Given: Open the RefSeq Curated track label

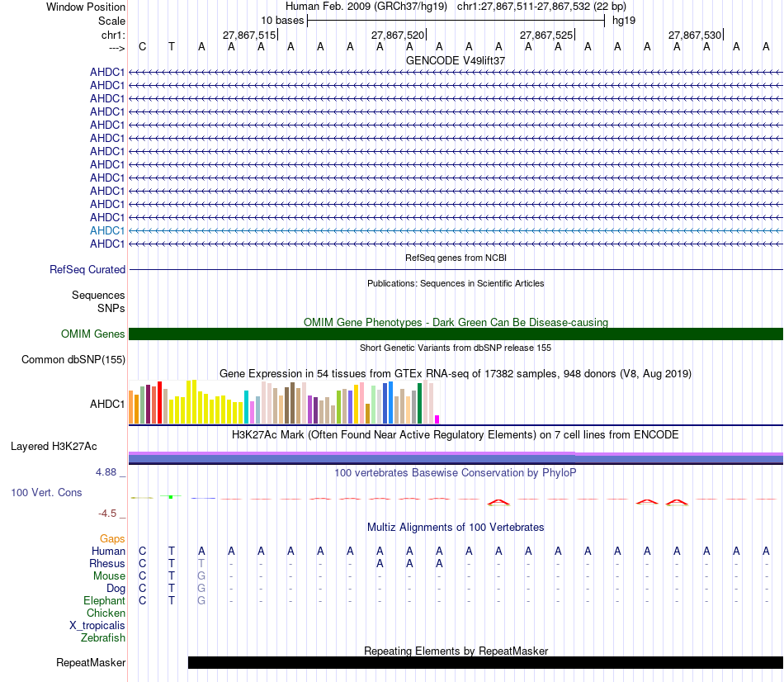Looking at the screenshot, I should point(87,270).
